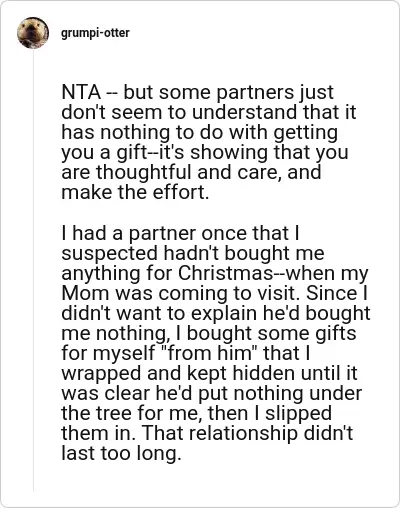
Task: Click the line "suspected hadn't bought me"
Action: (193, 253)
